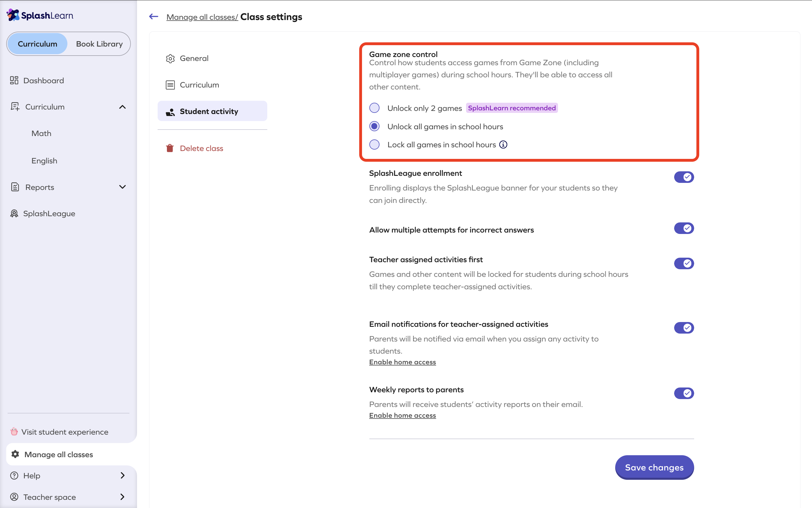Click the Teacher space profile icon
Image resolution: width=812 pixels, height=508 pixels.
(x=14, y=497)
